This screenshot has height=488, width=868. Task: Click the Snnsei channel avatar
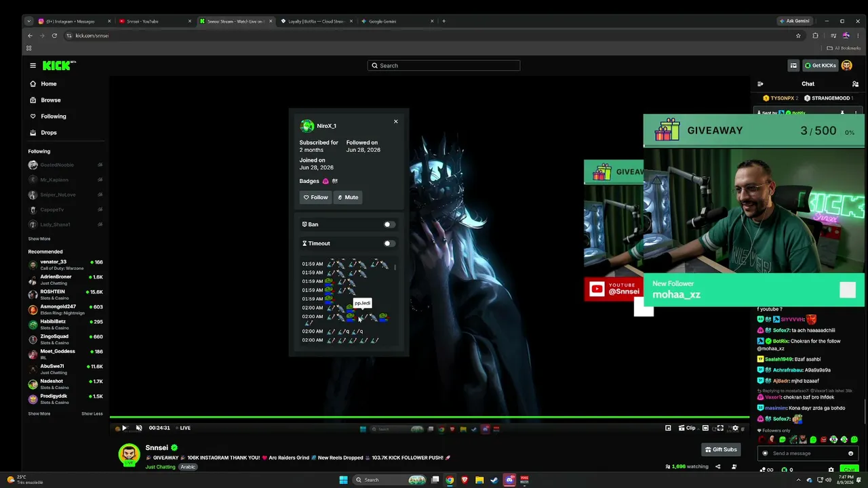(x=129, y=455)
